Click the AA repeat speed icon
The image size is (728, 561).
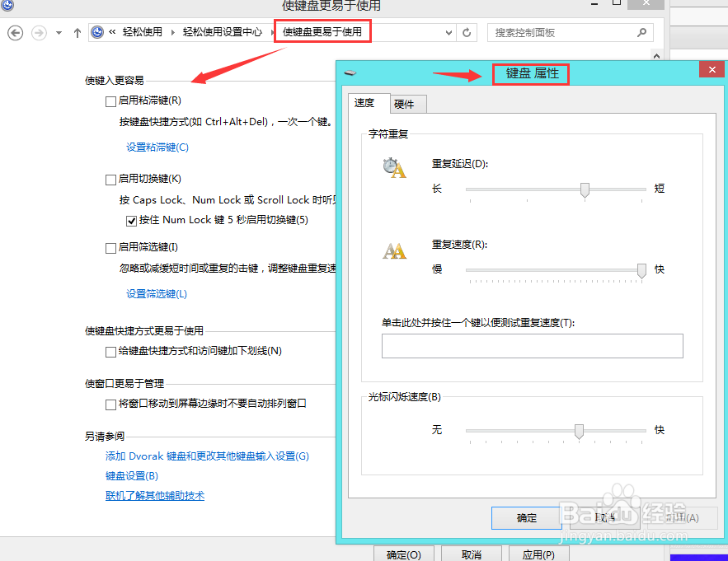pyautogui.click(x=394, y=250)
